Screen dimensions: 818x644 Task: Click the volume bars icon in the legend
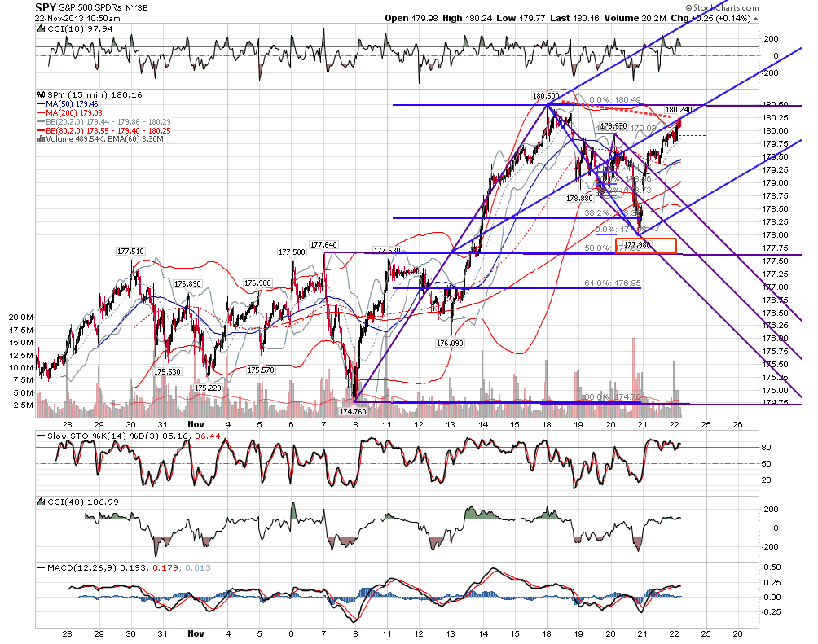coord(42,139)
